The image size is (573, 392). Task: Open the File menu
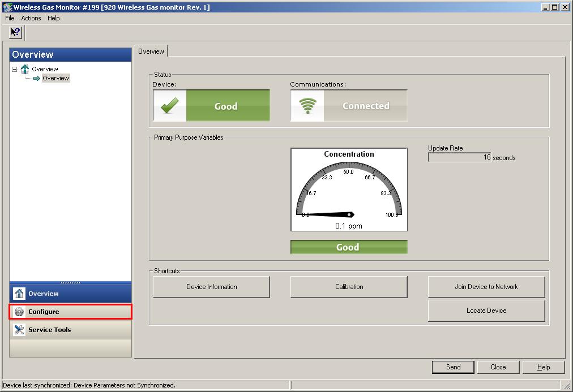click(x=10, y=18)
